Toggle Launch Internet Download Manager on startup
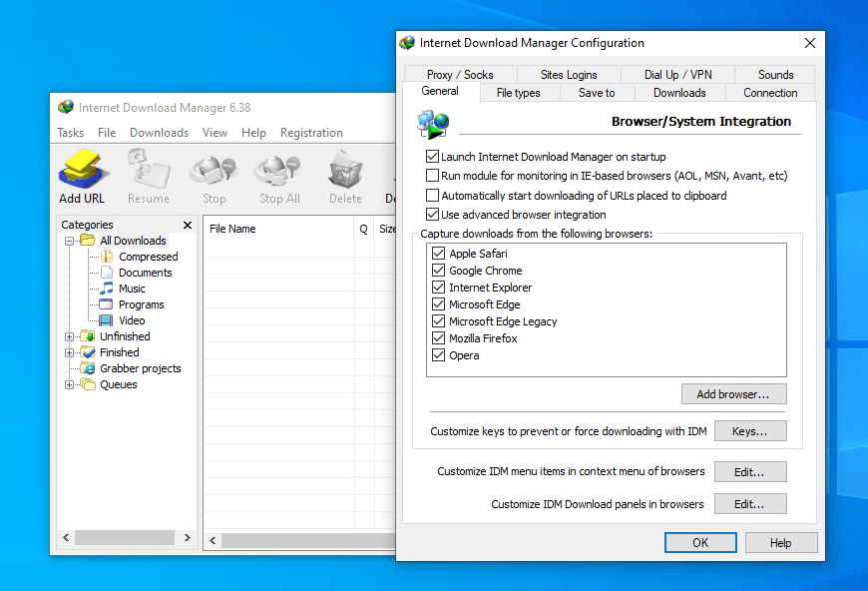This screenshot has height=591, width=868. pos(432,156)
